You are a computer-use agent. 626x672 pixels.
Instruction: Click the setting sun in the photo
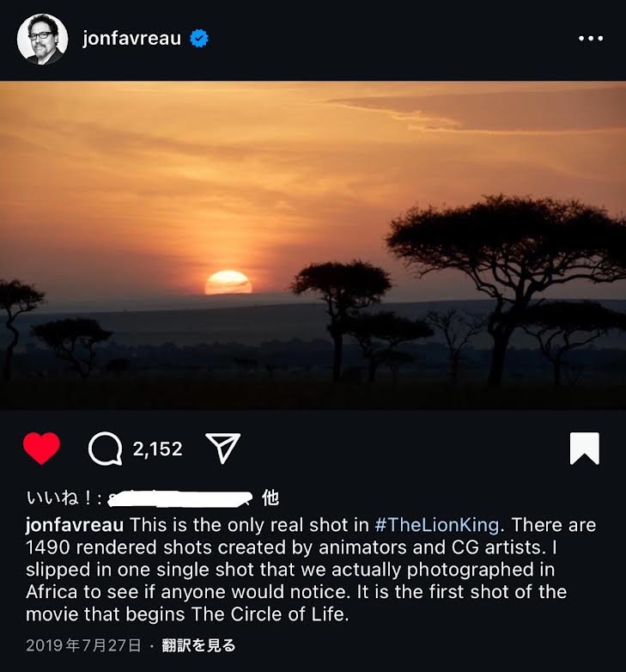coord(228,283)
